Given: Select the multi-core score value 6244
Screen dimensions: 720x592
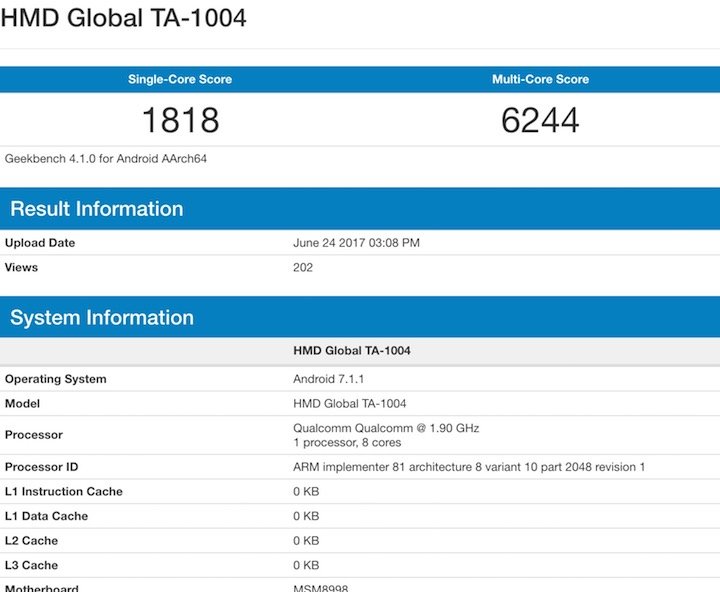Looking at the screenshot, I should [x=540, y=120].
